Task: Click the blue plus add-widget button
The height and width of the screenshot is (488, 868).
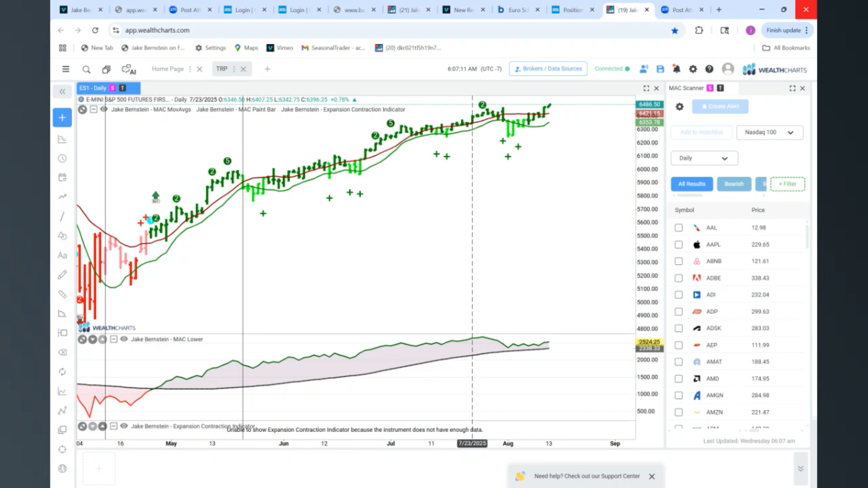Action: pyautogui.click(x=62, y=117)
